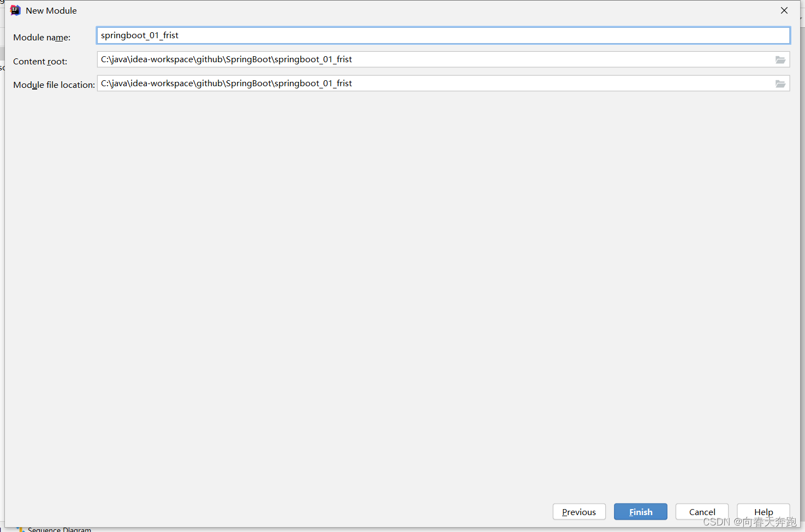
Task: Click the Module name label
Action: click(x=42, y=38)
